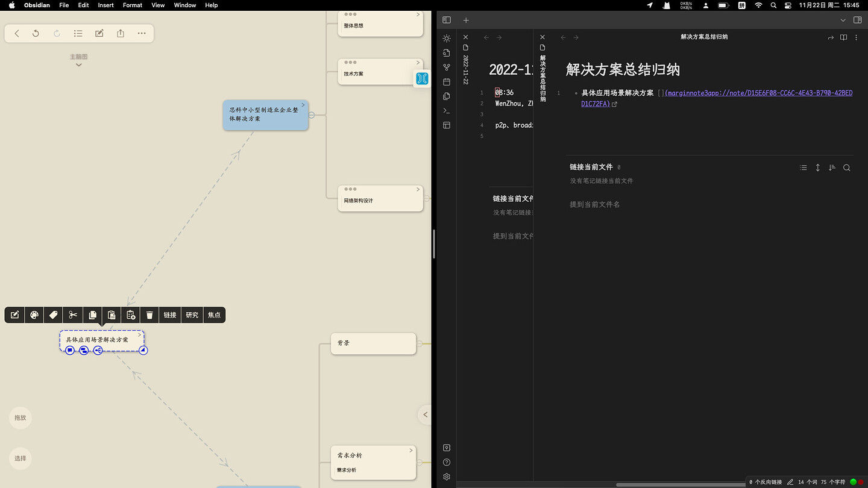Viewport: 868px width, 488px height.
Task: Delete the selected card with trash icon
Action: (150, 315)
